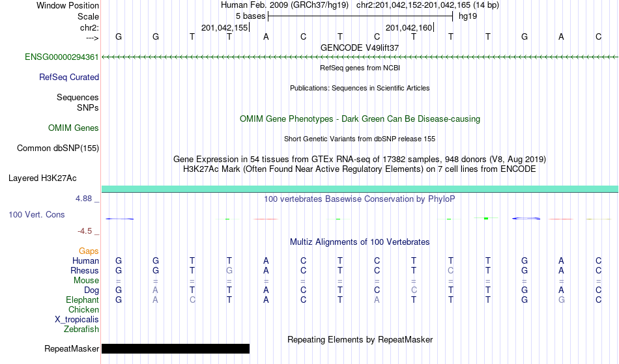Image resolution: width=619 pixels, height=364 pixels.
Task: Click the '5 bases' scale label
Action: [251, 16]
